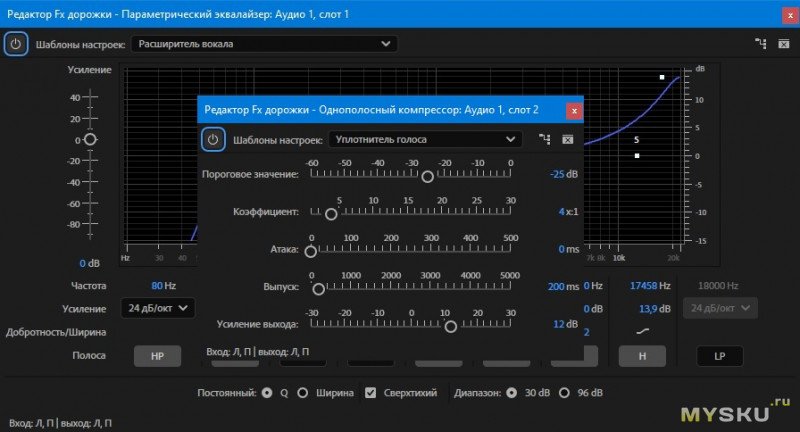Image resolution: width=800 pixels, height=432 pixels.
Task: Select the Q constant radio button
Action: (266, 393)
